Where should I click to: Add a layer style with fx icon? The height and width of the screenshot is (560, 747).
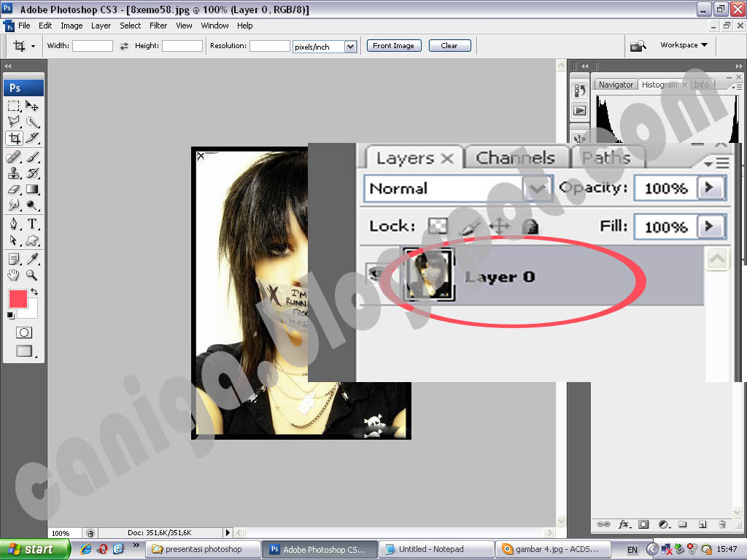coord(624,524)
